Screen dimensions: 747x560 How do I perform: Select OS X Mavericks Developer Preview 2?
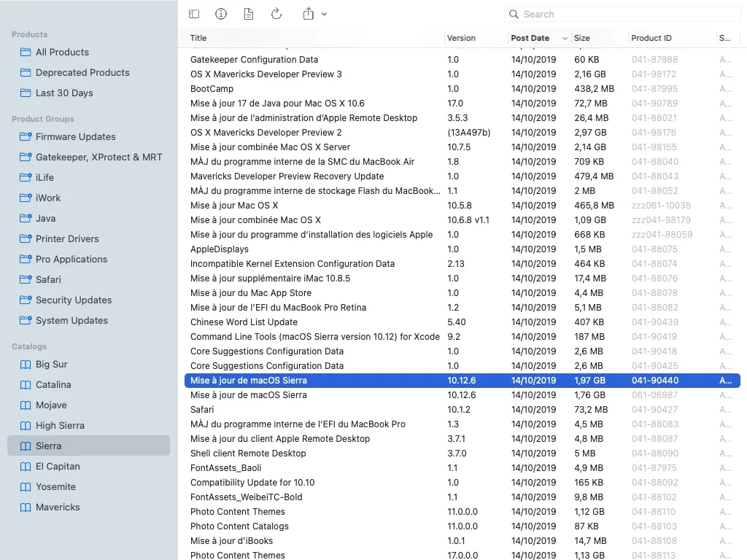pyautogui.click(x=462, y=133)
